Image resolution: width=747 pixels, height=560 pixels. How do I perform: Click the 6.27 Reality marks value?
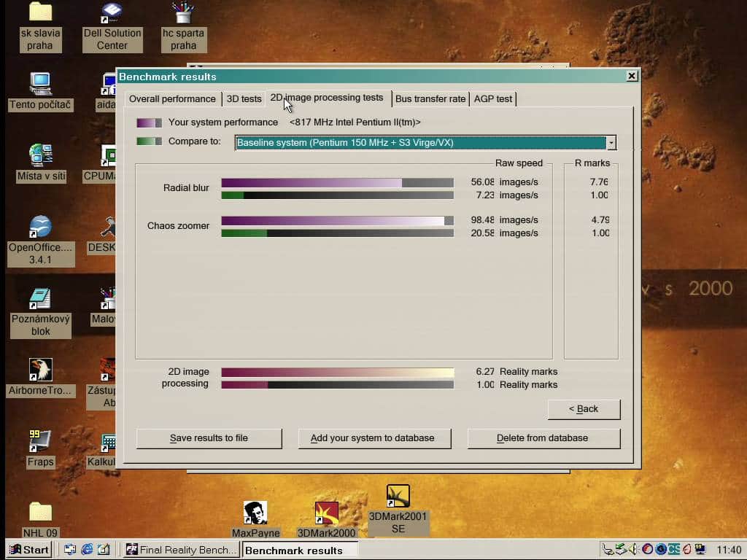coord(516,371)
